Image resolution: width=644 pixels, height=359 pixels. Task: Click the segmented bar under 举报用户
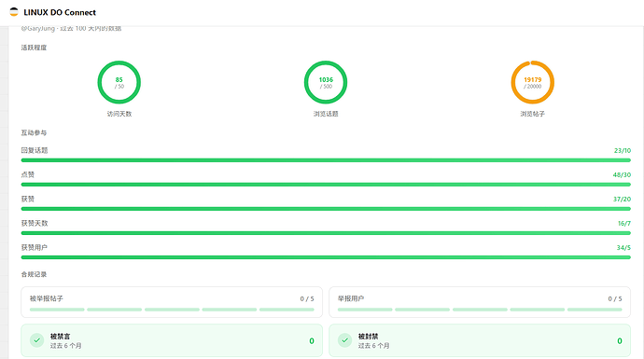coord(480,310)
